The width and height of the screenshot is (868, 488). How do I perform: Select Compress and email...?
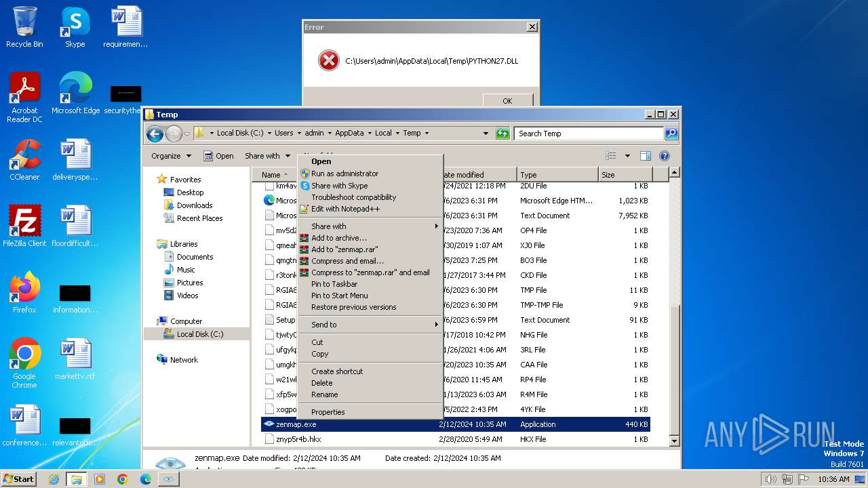tap(370, 261)
